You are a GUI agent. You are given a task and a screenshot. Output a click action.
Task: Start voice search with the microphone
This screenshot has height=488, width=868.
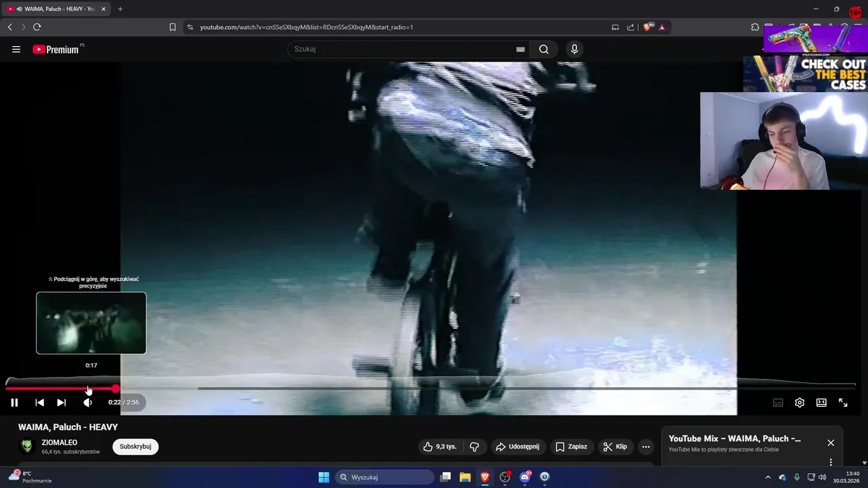tap(574, 49)
